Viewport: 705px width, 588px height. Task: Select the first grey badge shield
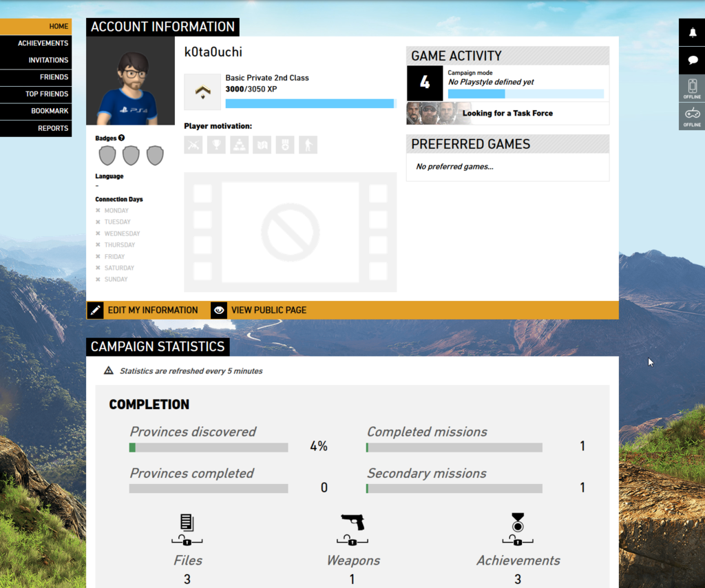pos(107,156)
